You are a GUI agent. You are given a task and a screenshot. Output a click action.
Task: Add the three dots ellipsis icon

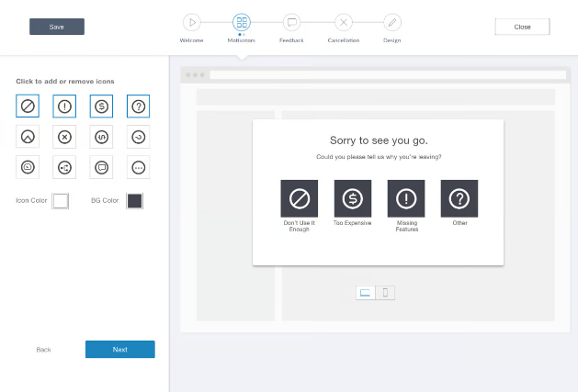pyautogui.click(x=138, y=167)
